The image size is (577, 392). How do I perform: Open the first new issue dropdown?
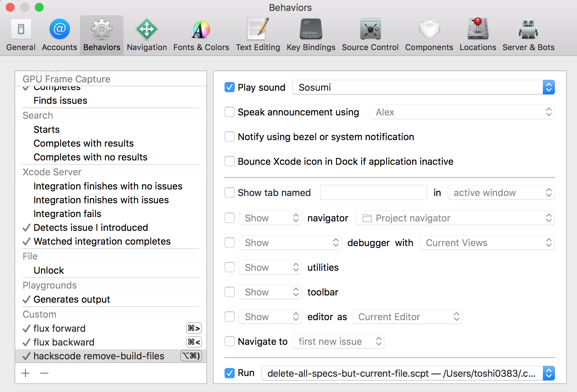(339, 341)
